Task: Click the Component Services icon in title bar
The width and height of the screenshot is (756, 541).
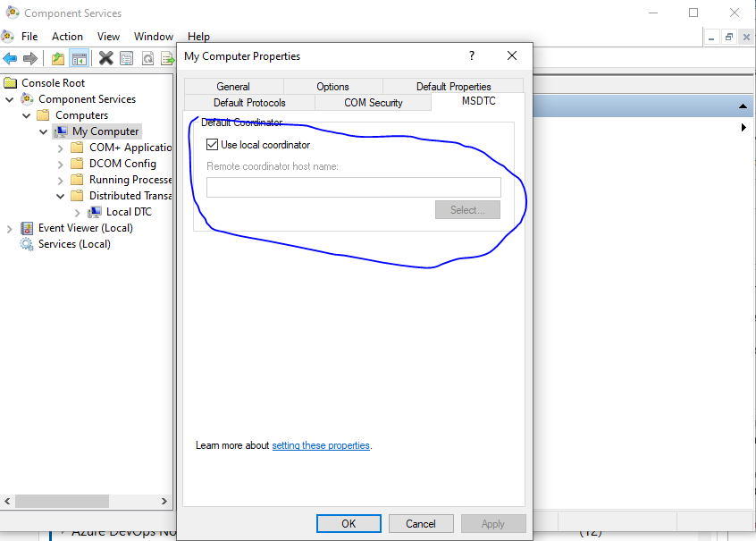Action: [13, 13]
